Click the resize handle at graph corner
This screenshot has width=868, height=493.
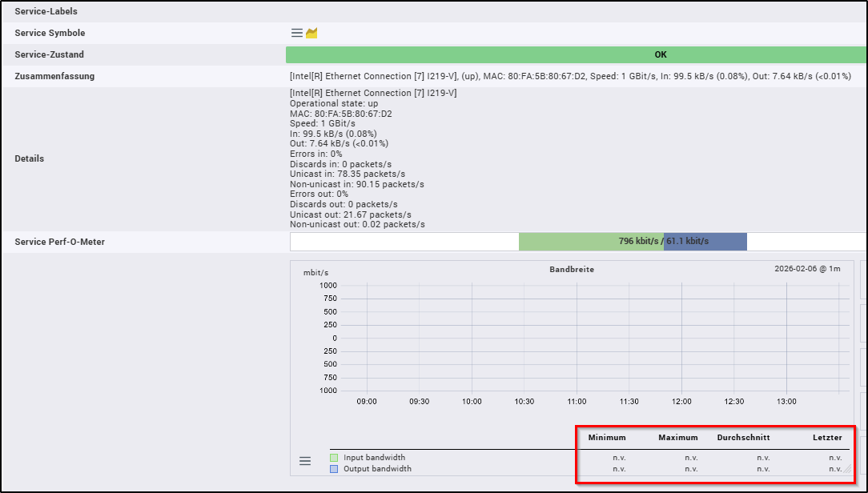(x=846, y=469)
